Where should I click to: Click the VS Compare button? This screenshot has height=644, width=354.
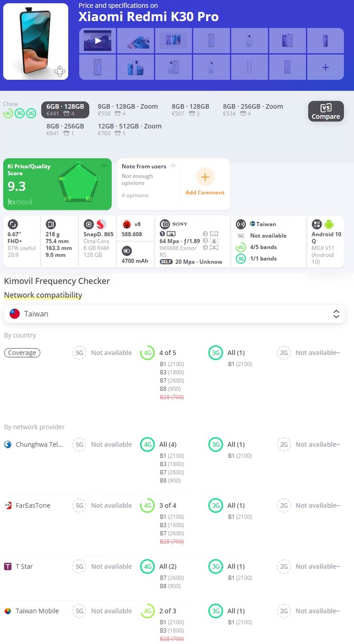pos(326,111)
